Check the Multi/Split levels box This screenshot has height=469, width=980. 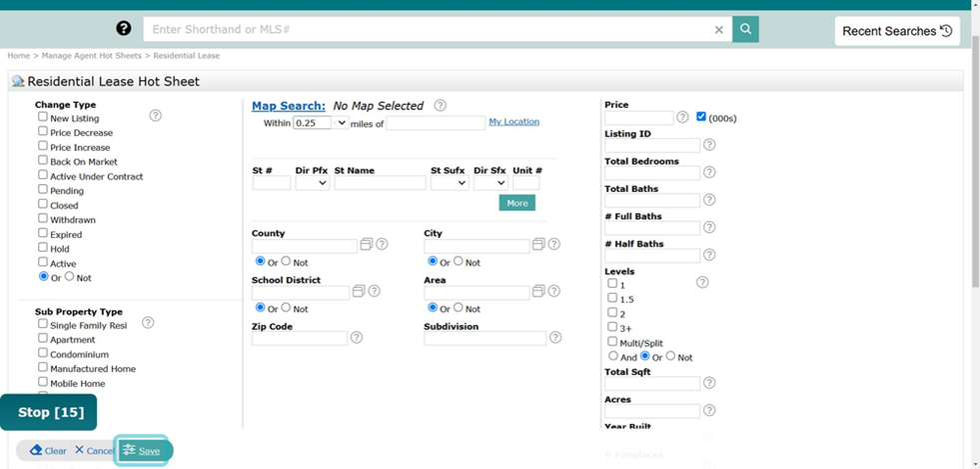(x=612, y=341)
